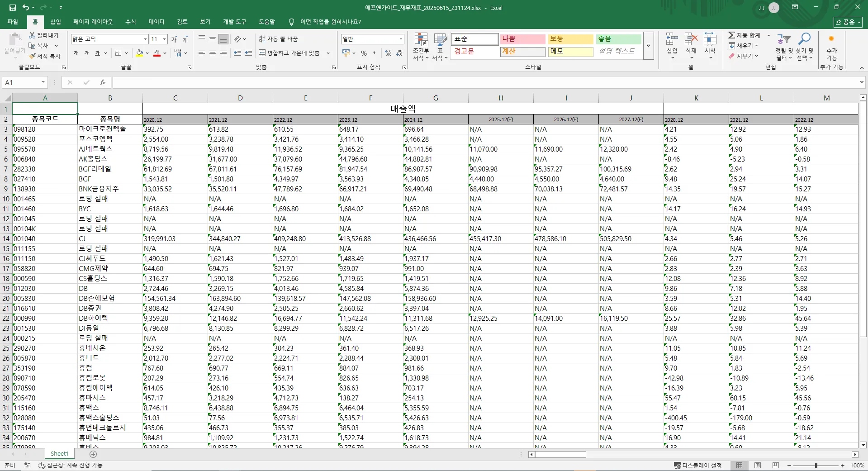Open 조건부 서식 conditional formatting
Image resolution: width=868 pixels, height=471 pixels.
[421, 47]
